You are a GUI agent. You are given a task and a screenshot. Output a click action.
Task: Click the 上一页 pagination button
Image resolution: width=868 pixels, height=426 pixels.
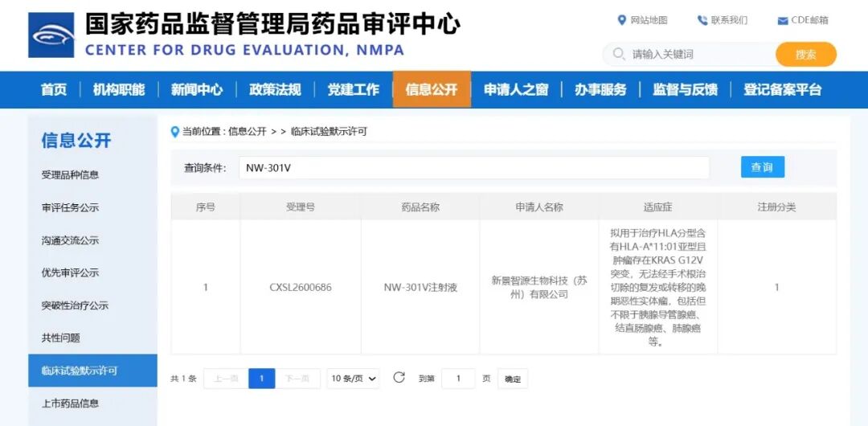point(226,379)
